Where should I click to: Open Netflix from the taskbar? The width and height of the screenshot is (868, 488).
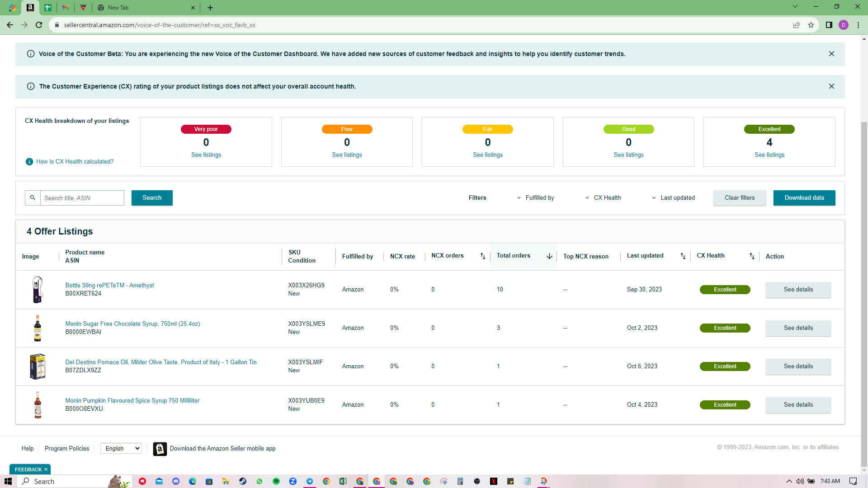(x=494, y=481)
